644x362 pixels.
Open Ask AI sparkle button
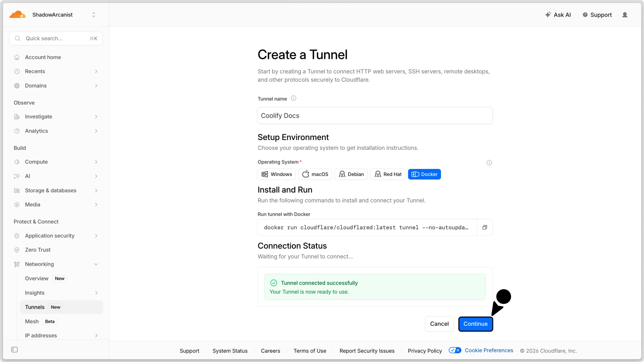coord(558,15)
